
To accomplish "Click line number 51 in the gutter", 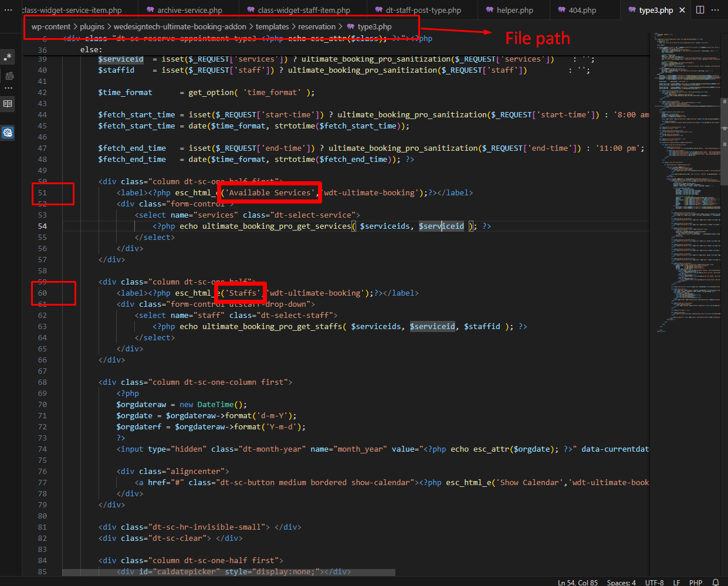I will pos(42,192).
